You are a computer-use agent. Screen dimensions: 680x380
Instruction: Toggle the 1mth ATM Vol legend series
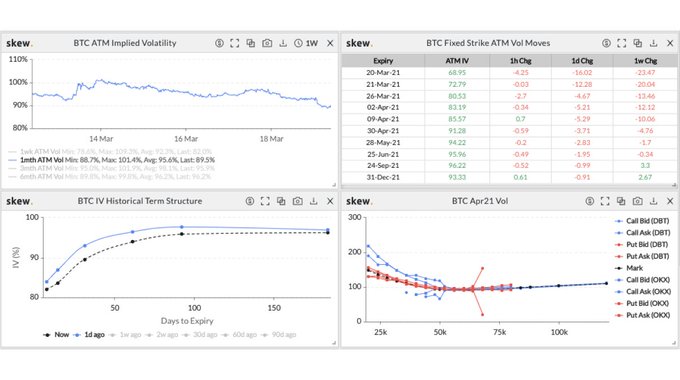tap(111, 160)
